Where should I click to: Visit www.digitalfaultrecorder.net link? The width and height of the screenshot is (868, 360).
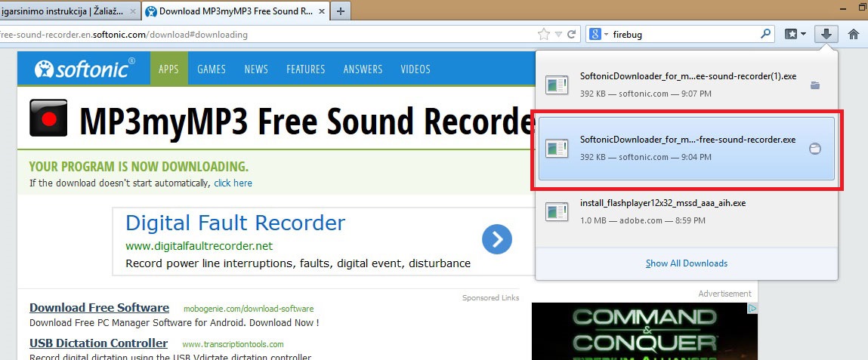click(x=199, y=246)
